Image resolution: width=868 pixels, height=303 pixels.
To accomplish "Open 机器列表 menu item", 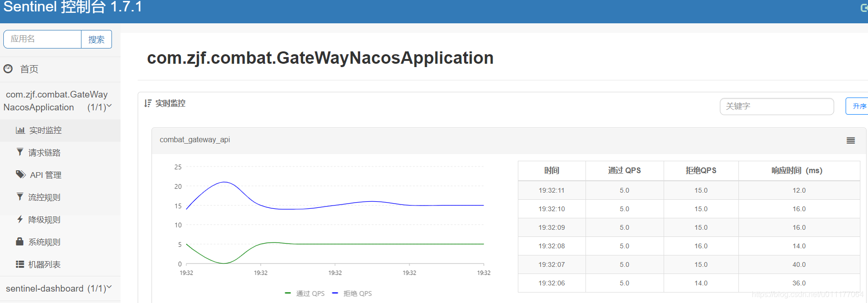I will pos(44,264).
